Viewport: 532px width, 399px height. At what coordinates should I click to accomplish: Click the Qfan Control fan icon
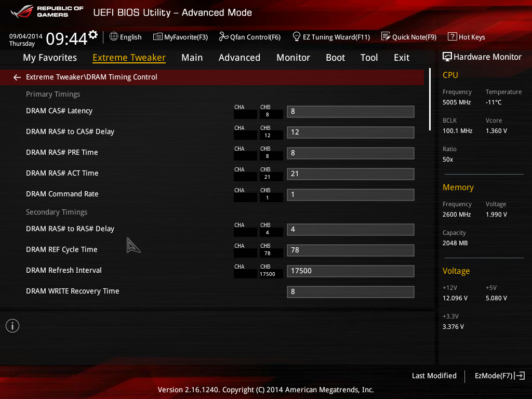(x=223, y=36)
